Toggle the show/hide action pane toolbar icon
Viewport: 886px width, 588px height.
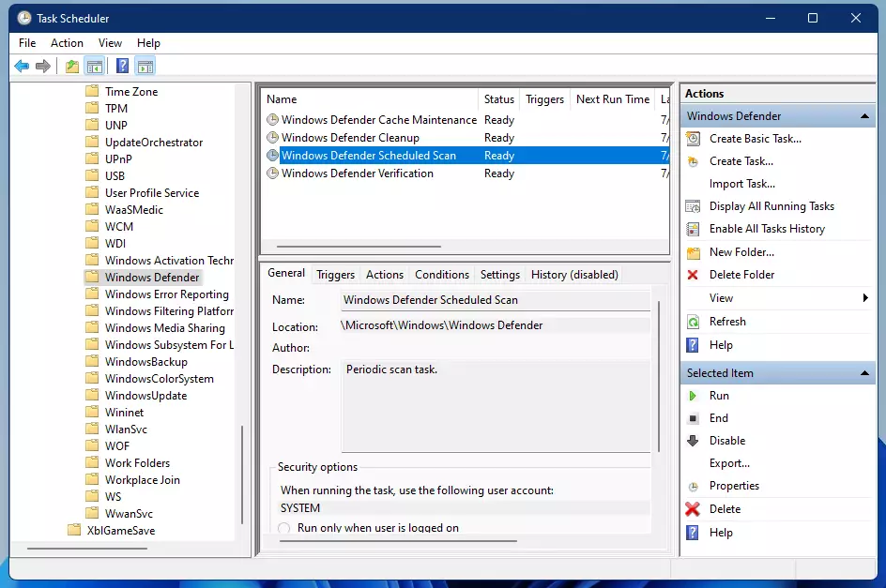[145, 66]
